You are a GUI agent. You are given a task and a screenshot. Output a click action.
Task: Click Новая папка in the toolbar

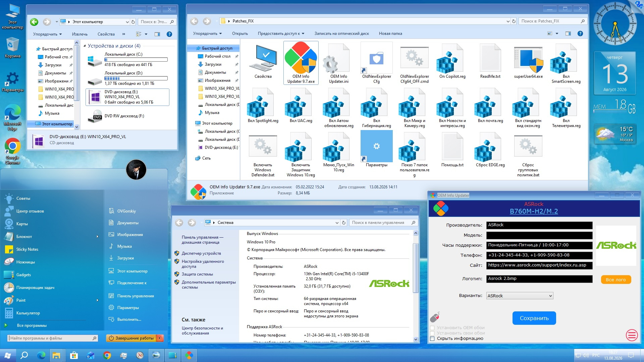[390, 34]
